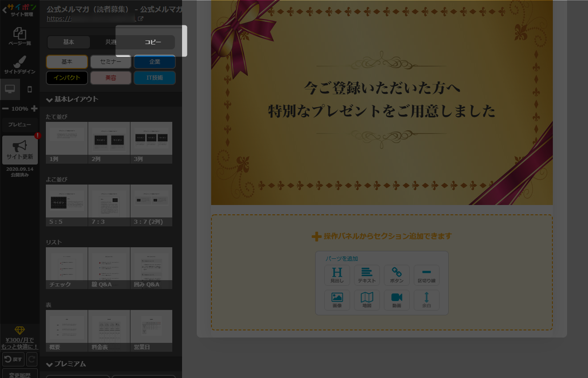Image resolution: width=588 pixels, height=378 pixels.
Task: Pick the 3:7 (2列) layout thumbnail
Action: 151,205
